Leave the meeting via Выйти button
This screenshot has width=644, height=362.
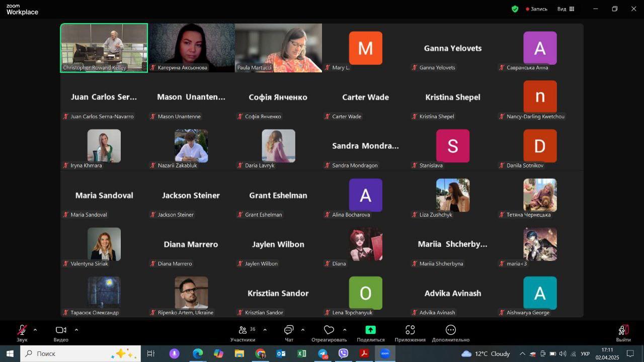click(623, 333)
